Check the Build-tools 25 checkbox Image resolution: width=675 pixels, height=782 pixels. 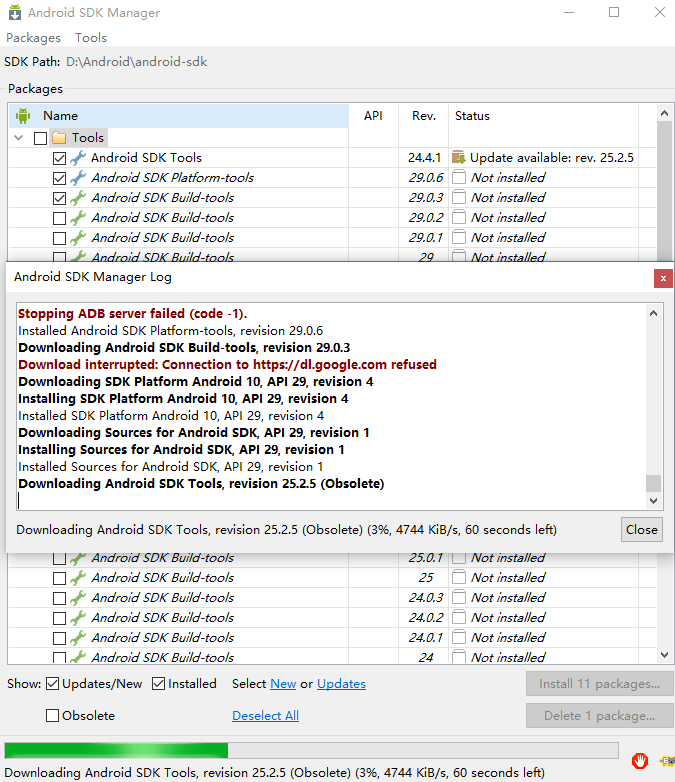coord(59,579)
